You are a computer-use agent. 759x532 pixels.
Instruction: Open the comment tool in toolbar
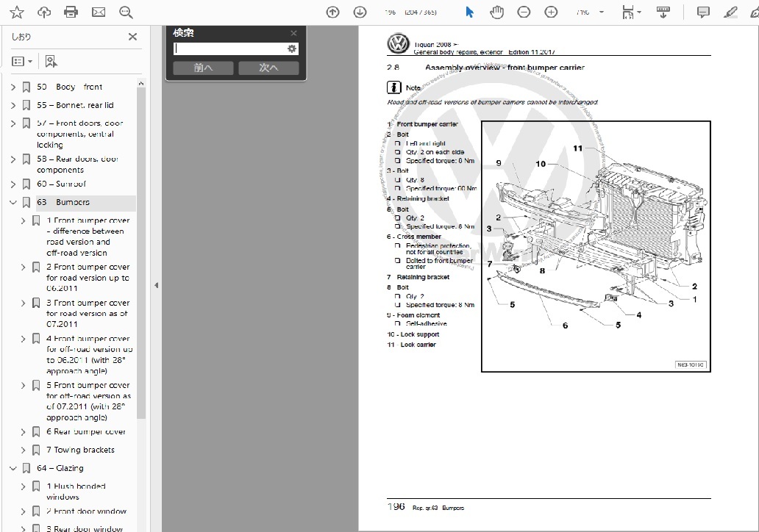click(x=703, y=12)
